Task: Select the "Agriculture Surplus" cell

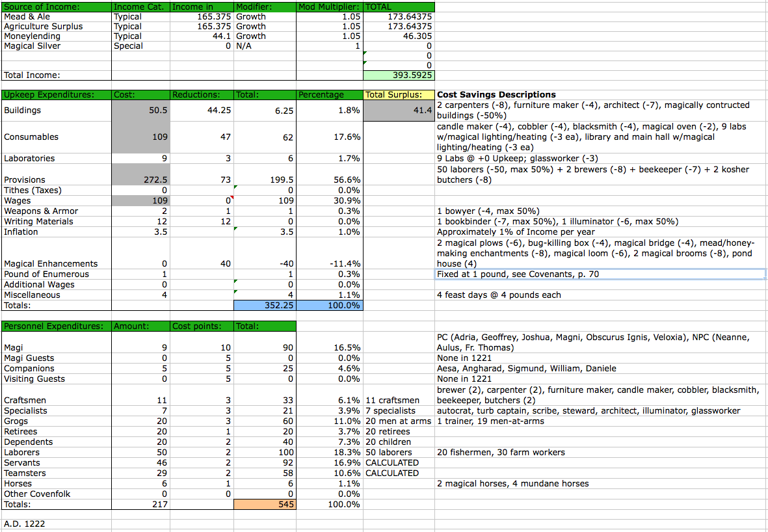Action: click(57, 27)
